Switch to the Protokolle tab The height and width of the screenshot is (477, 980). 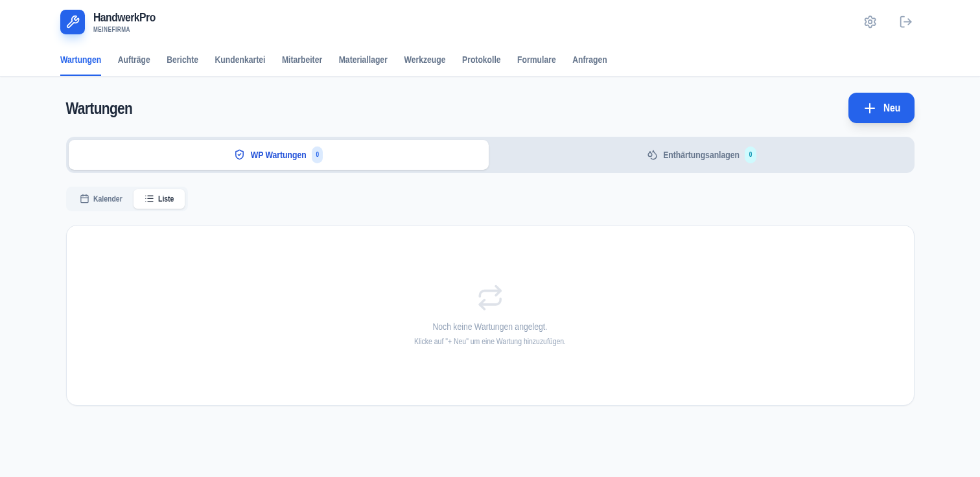[x=482, y=60]
